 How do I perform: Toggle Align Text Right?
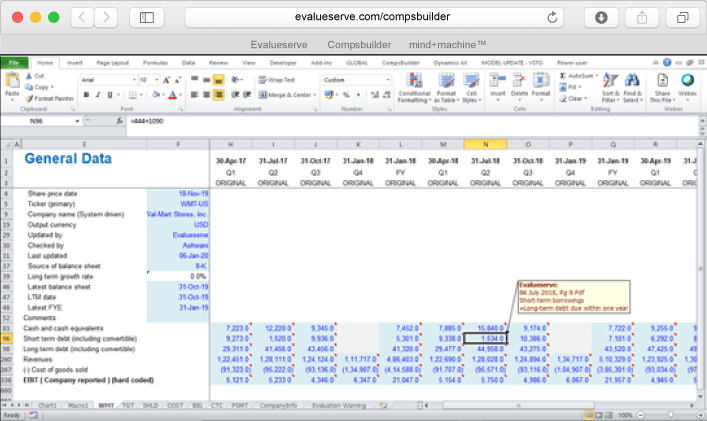(x=218, y=95)
